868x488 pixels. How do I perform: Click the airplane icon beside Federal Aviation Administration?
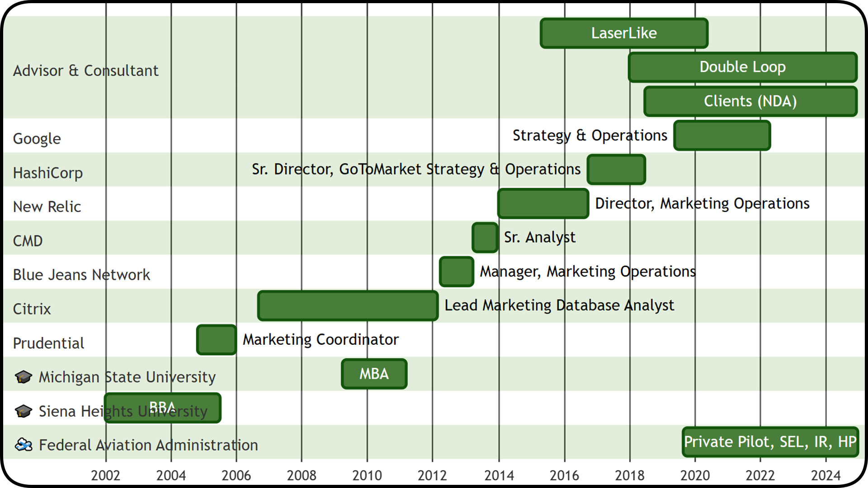(24, 445)
